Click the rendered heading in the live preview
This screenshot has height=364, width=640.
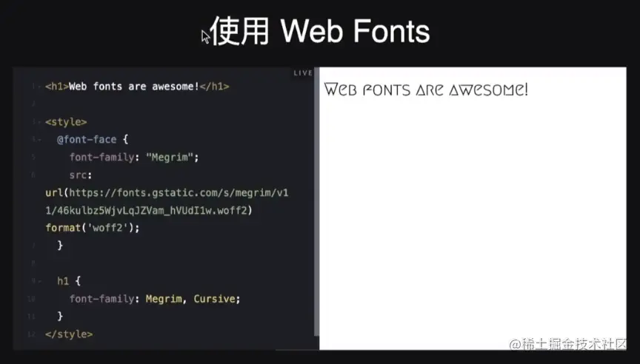[426, 90]
